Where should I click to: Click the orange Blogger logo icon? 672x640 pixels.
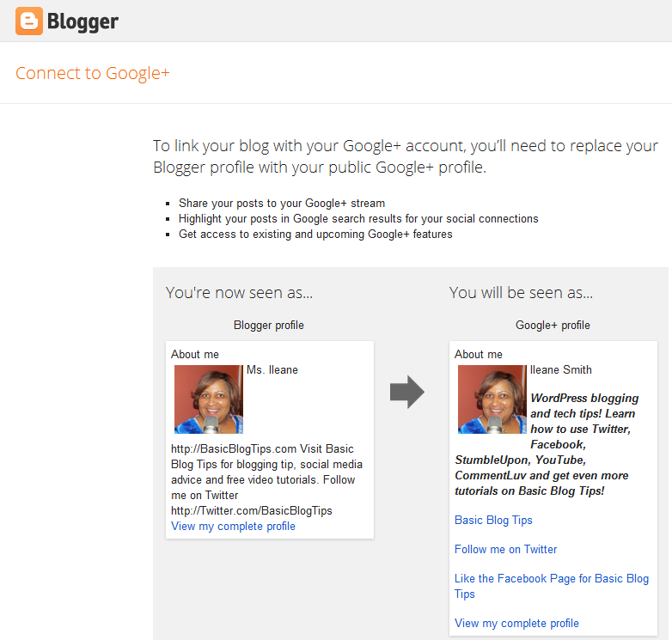29,21
